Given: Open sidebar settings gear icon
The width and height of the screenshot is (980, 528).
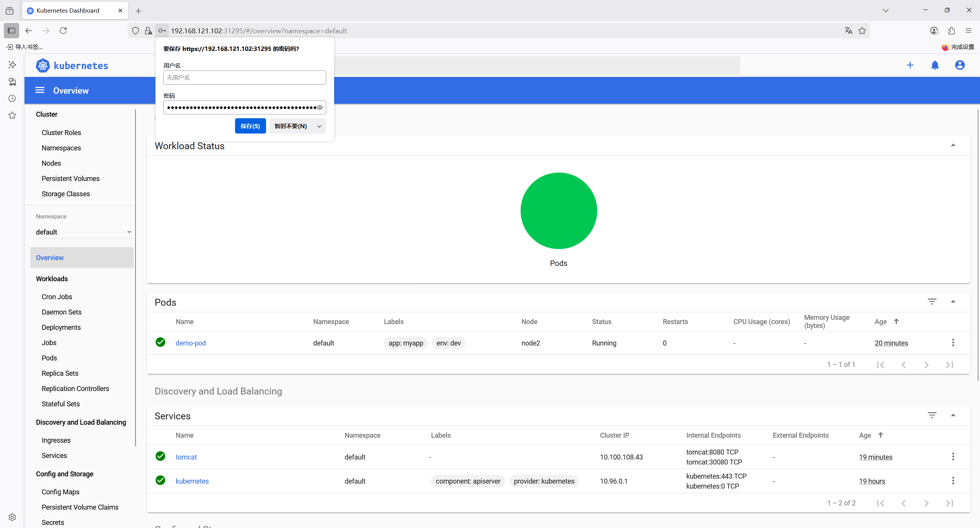Looking at the screenshot, I should click(12, 517).
